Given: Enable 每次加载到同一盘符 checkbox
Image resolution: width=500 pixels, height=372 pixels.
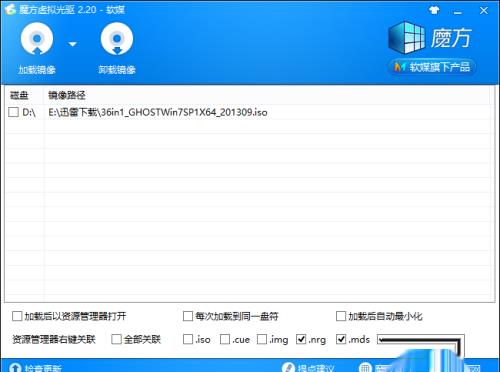Looking at the screenshot, I should pos(188,316).
